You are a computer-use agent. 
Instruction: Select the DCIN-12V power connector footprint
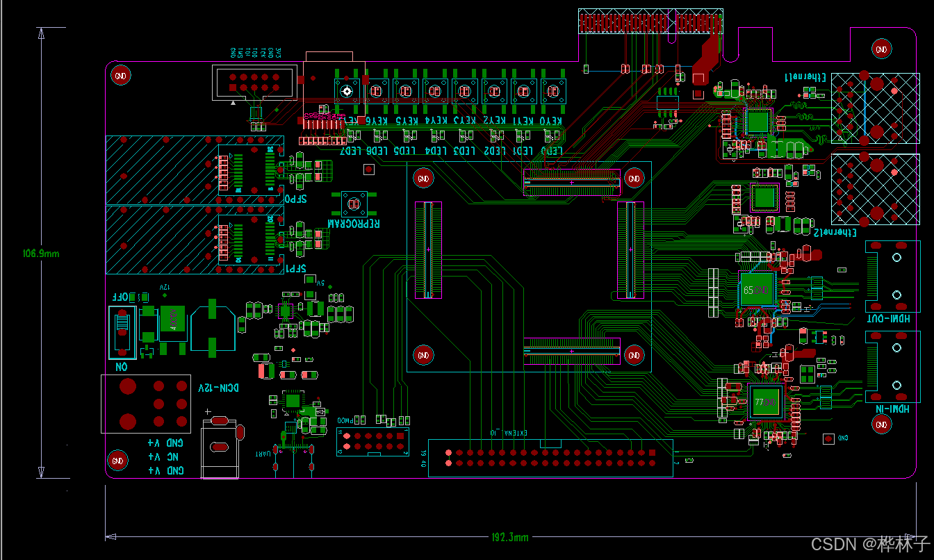[146, 403]
